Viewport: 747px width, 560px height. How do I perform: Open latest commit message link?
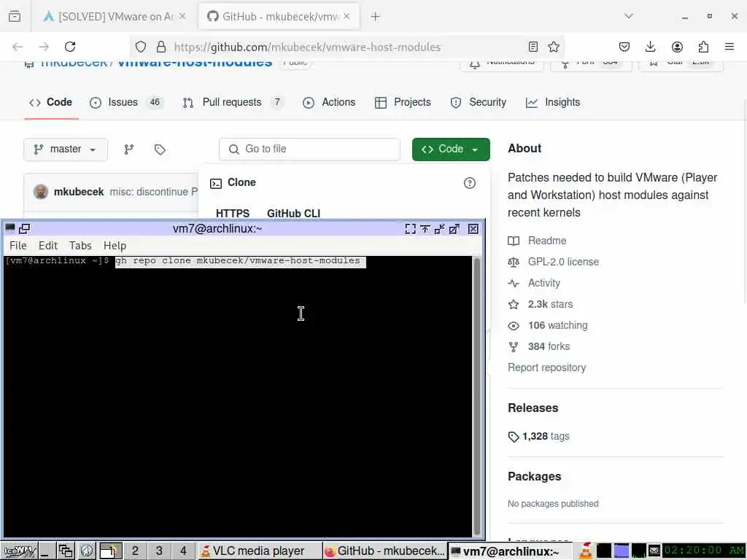click(x=153, y=192)
